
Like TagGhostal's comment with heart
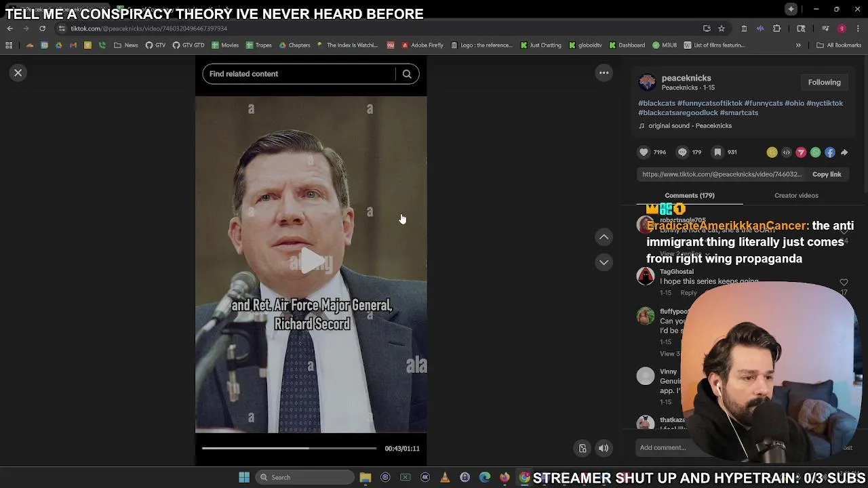tap(844, 282)
